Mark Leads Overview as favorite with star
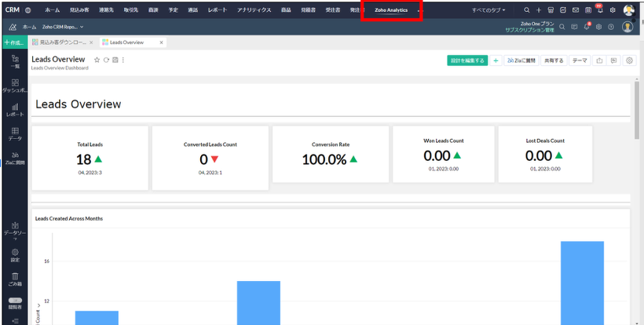Screen dimensions: 644x325 [x=97, y=60]
